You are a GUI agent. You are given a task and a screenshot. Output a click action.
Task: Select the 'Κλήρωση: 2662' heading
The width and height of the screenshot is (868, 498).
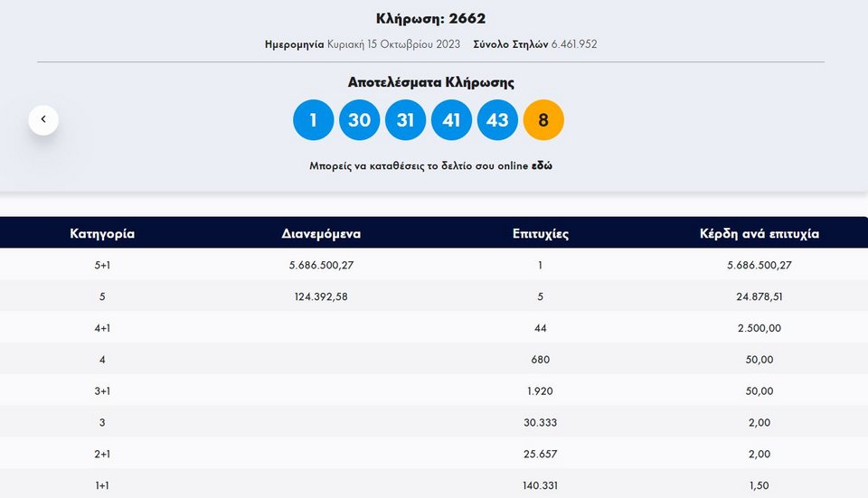(x=430, y=18)
